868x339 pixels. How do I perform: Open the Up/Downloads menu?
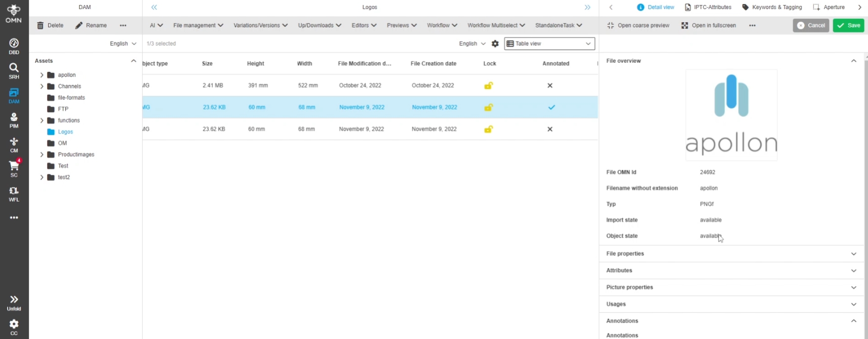point(320,25)
